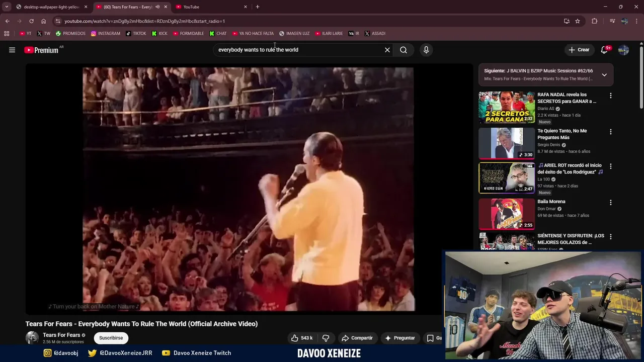Open options for Te Quiero Tanto video

pos(611,132)
